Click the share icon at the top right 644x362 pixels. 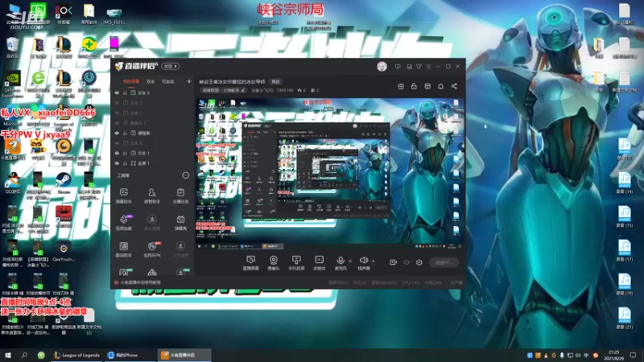tap(454, 86)
